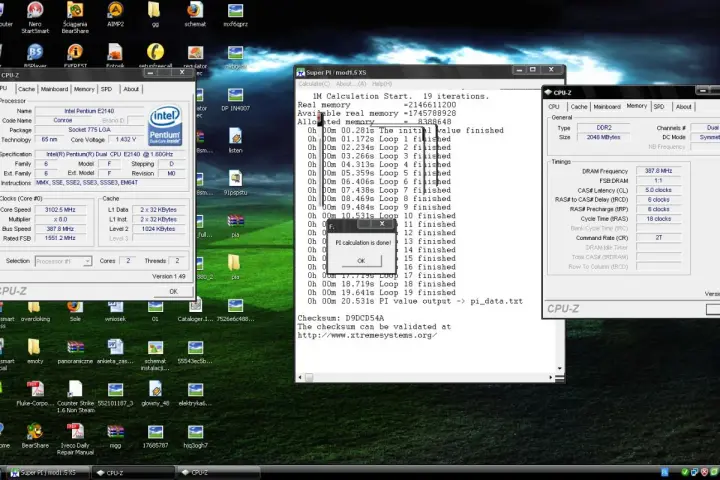Open the Nero StartSmart desktop shortcut
The image size is (720, 480).
(x=35, y=17)
